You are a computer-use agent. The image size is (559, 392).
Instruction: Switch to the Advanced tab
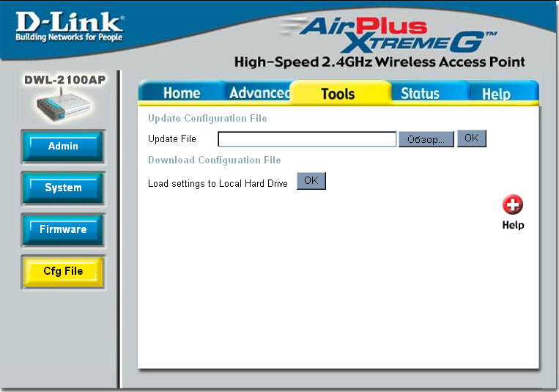click(259, 93)
